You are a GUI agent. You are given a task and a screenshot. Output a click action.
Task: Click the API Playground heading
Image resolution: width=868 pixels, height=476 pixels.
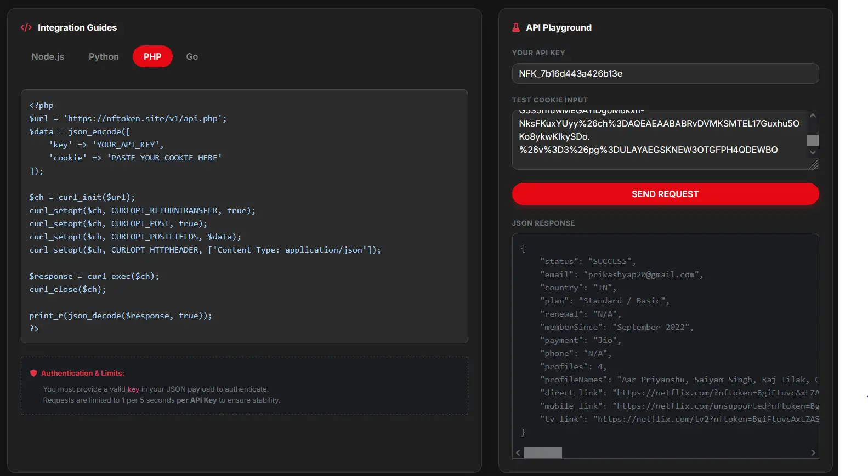pos(559,27)
